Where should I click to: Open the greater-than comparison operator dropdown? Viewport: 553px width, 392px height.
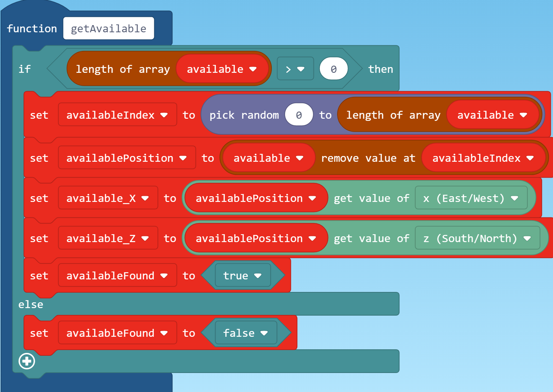click(x=295, y=69)
